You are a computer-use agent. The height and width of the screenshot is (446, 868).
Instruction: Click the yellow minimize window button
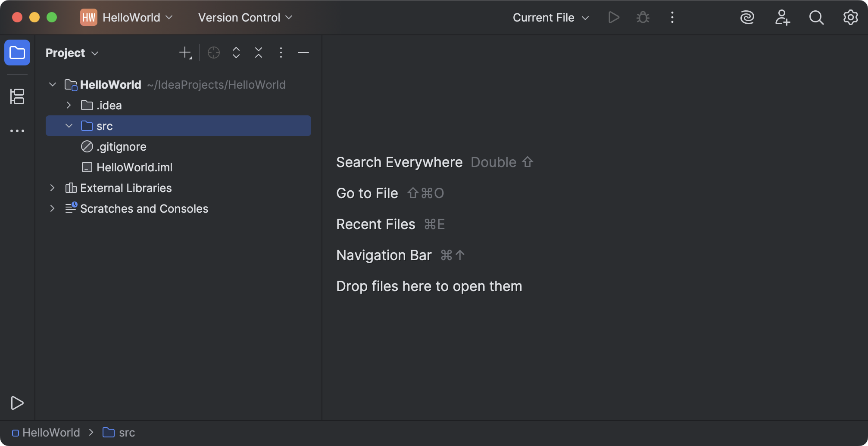(34, 17)
